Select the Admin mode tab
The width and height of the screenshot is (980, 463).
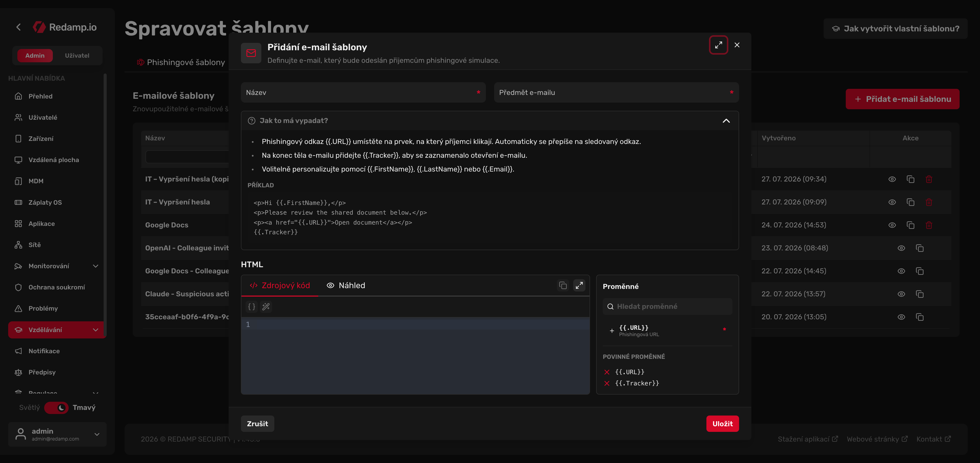pyautogui.click(x=35, y=56)
